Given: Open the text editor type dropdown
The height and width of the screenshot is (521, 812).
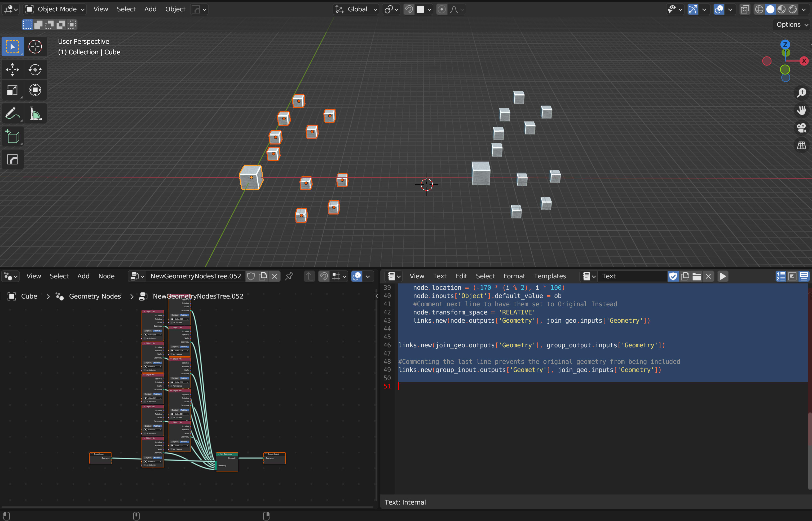Looking at the screenshot, I should pos(394,276).
